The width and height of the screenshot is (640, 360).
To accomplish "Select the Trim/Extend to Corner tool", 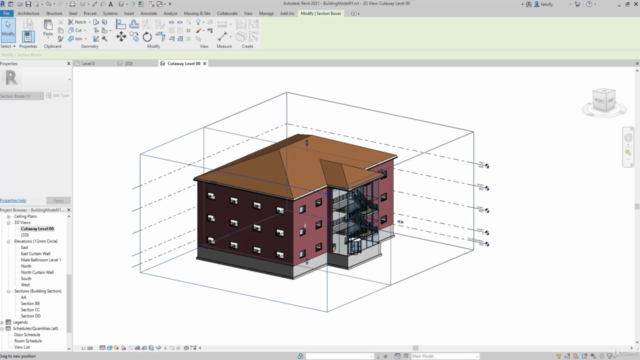I will (160, 37).
